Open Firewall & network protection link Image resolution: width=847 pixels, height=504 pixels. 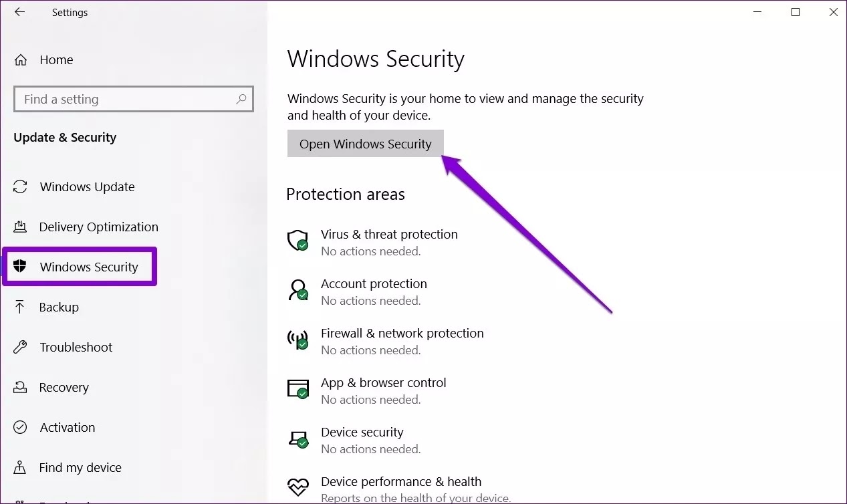point(402,333)
